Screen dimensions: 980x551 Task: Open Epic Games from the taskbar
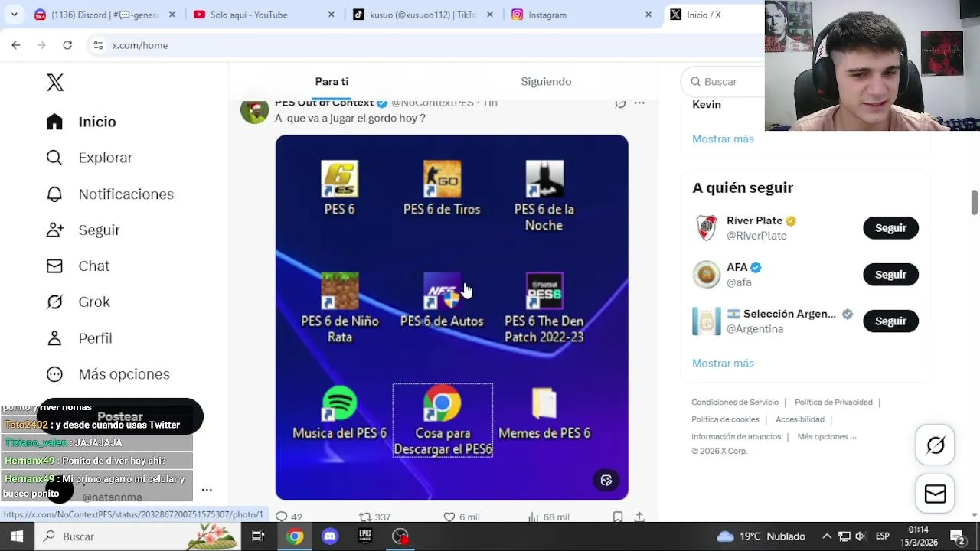point(365,536)
